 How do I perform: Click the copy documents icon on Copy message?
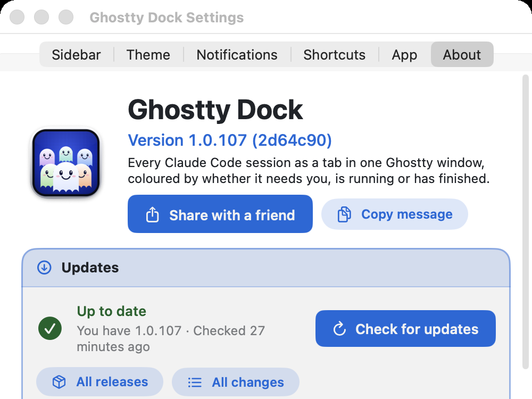coord(344,214)
